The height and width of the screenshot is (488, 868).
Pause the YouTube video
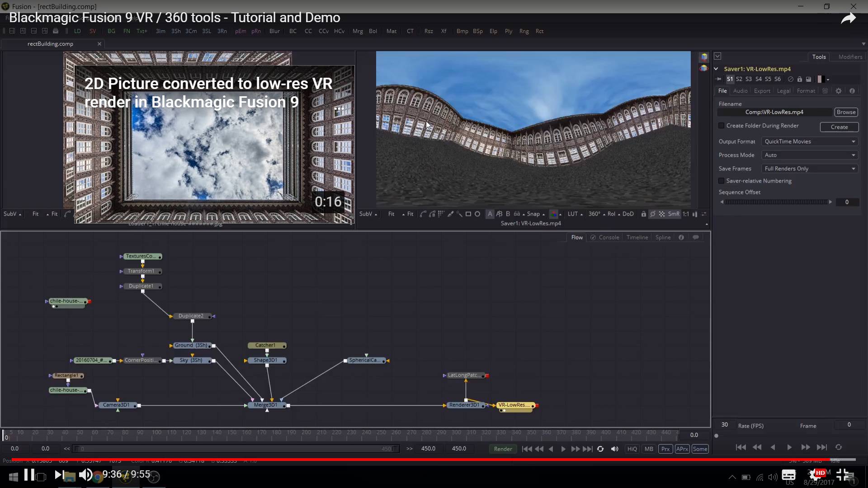pyautogui.click(x=29, y=475)
